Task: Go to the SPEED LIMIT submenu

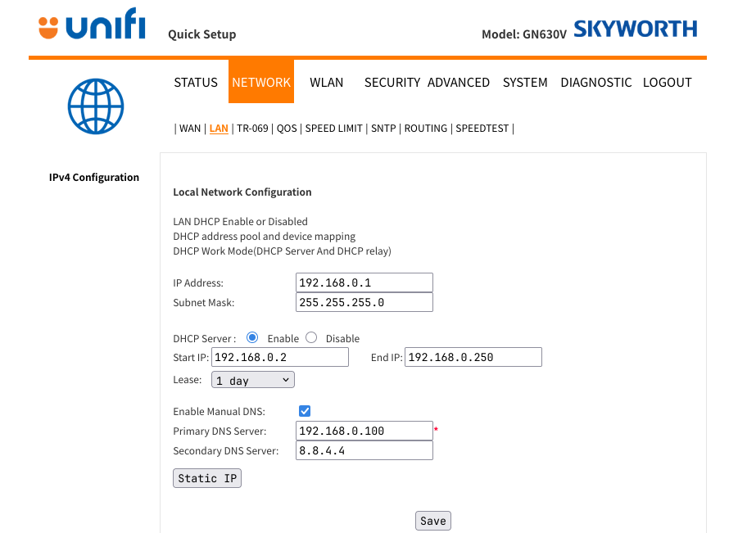Action: click(333, 129)
